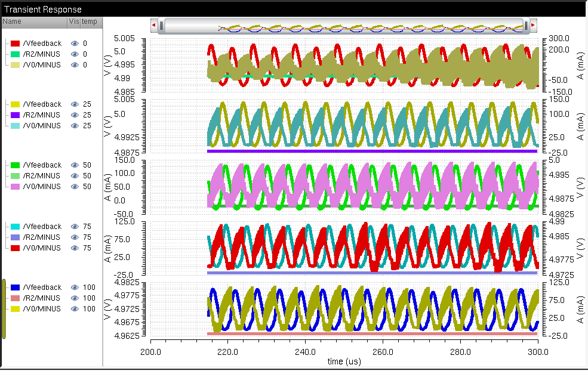Toggle visibility of /R2/MINUS at temp 25
Viewport: 588px width, 371px height.
(75, 115)
